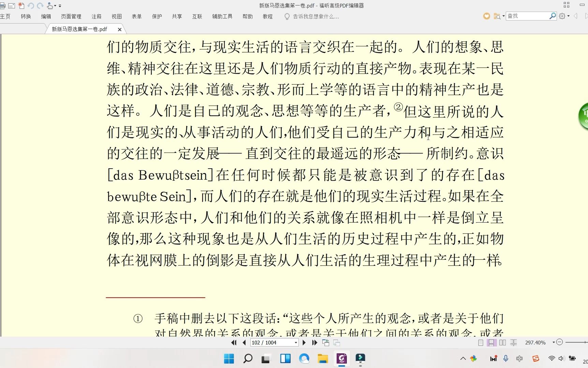Image resolution: width=588 pixels, height=368 pixels.
Task: Click the zoom out minus button
Action: point(559,342)
